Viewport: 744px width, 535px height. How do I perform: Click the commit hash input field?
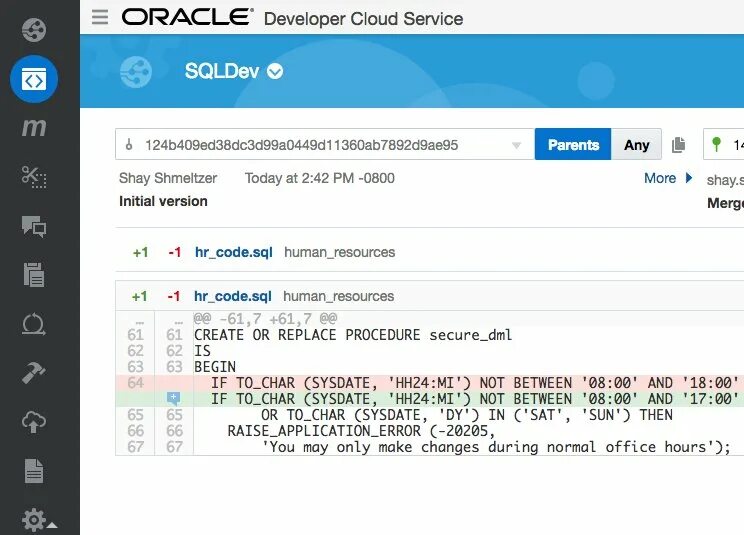(x=325, y=144)
